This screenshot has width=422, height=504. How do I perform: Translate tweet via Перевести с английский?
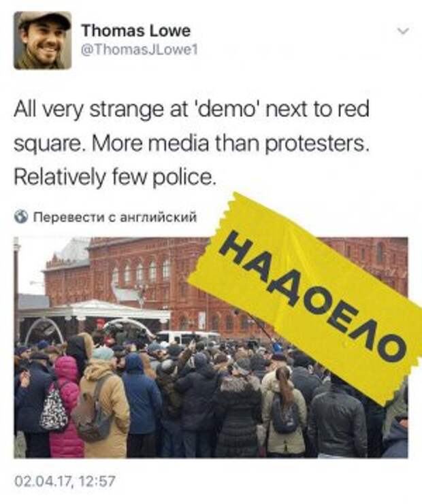(x=115, y=218)
